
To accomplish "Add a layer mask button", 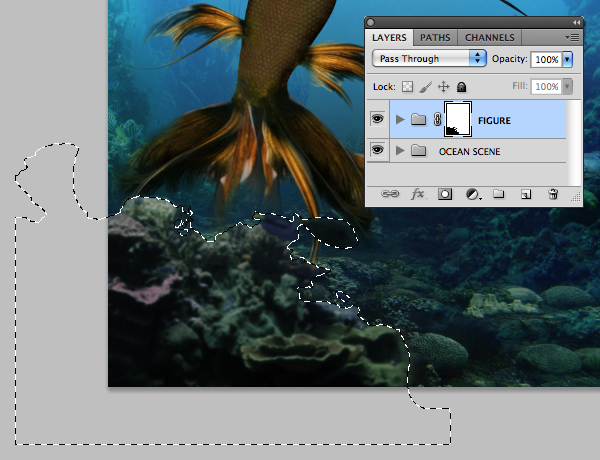I will click(x=445, y=194).
